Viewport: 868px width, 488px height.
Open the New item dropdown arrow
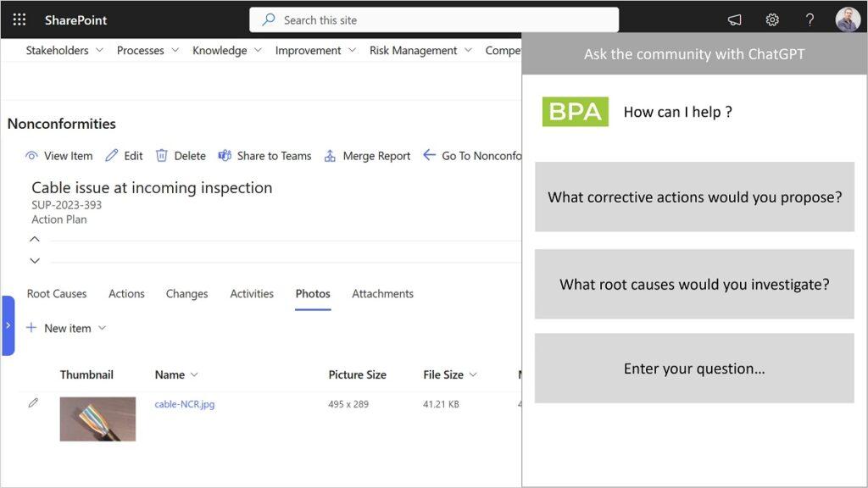(x=102, y=328)
